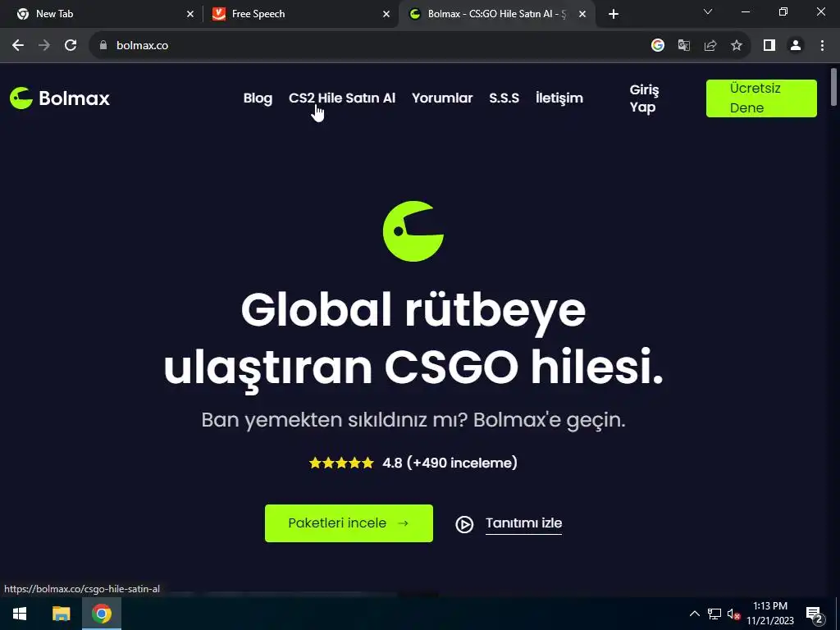This screenshot has width=840, height=630.
Task: Open the clock showing 1:13 PM
Action: pos(770,614)
